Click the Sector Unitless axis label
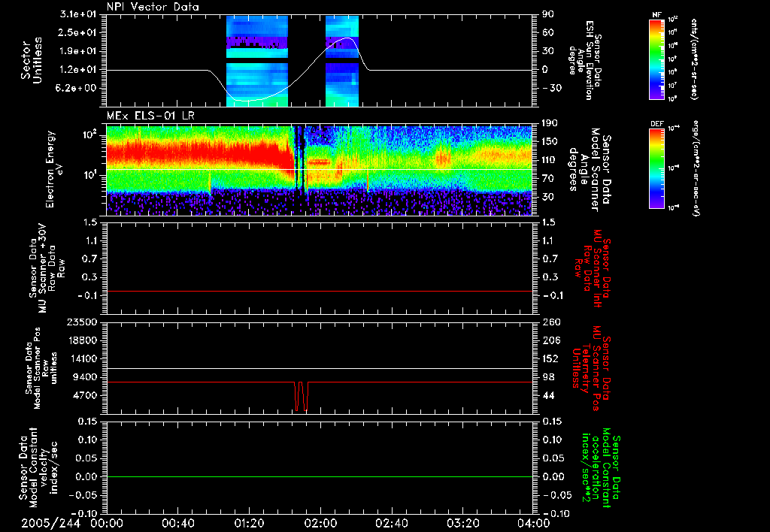Image resolution: width=770 pixels, height=532 pixels. pyautogui.click(x=32, y=60)
